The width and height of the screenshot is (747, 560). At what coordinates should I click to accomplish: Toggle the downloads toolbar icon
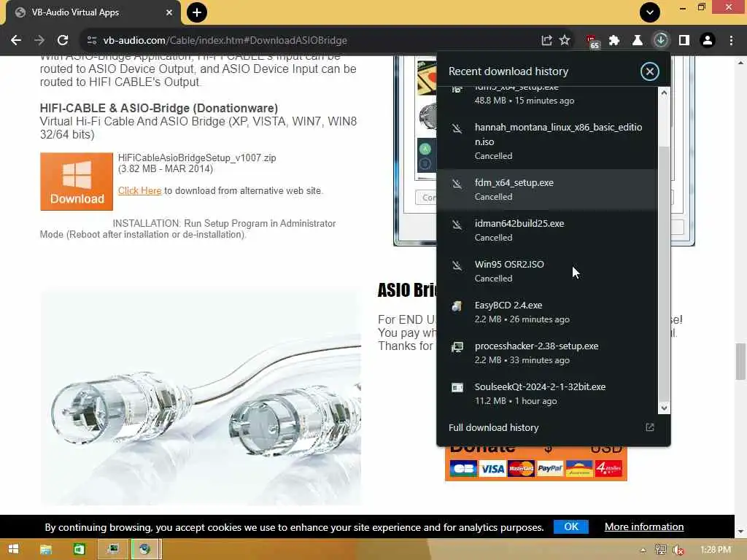[x=661, y=41]
